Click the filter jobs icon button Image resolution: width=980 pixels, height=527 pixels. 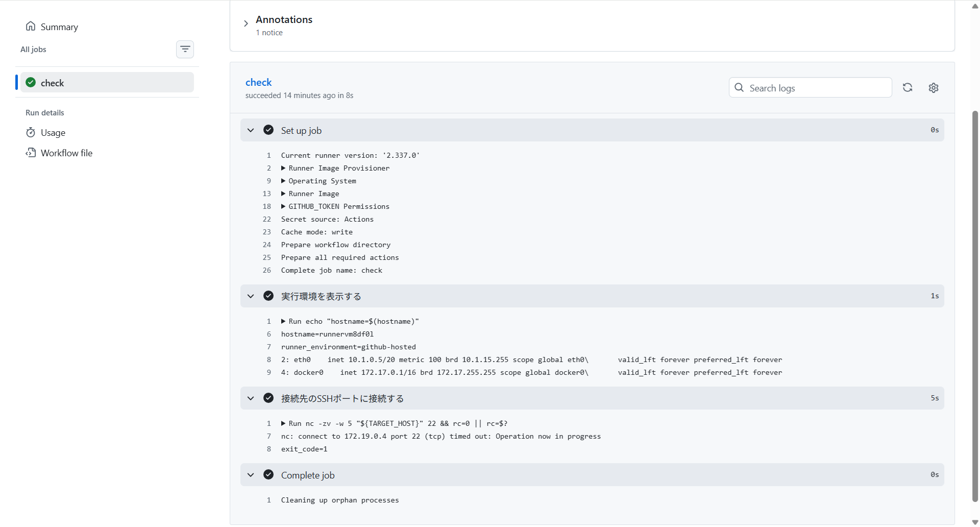pyautogui.click(x=185, y=50)
